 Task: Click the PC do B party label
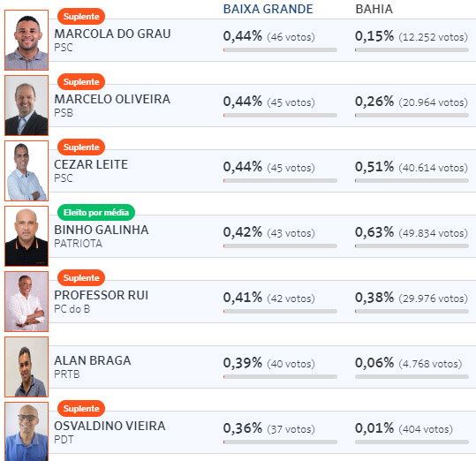[72, 309]
